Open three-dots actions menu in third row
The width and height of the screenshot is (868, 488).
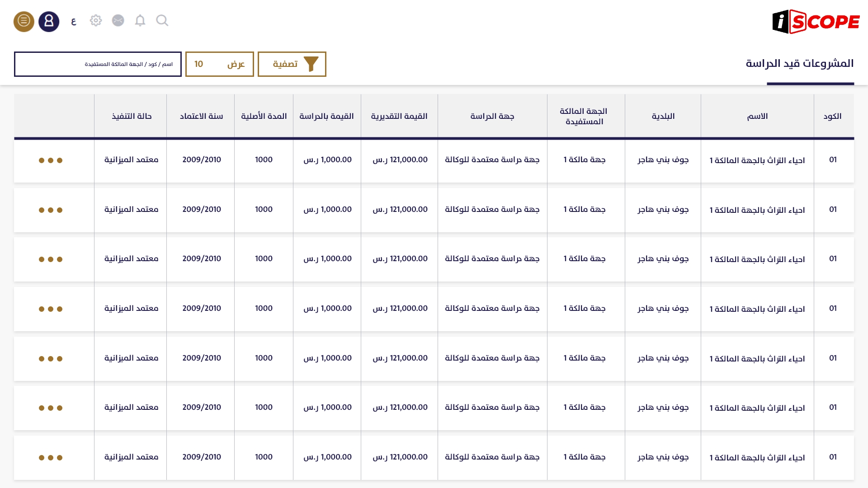click(51, 259)
